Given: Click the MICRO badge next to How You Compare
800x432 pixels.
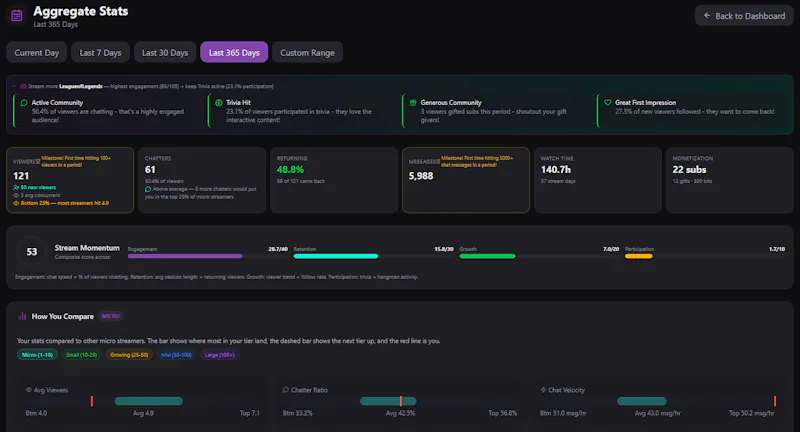Looking at the screenshot, I should tap(111, 316).
